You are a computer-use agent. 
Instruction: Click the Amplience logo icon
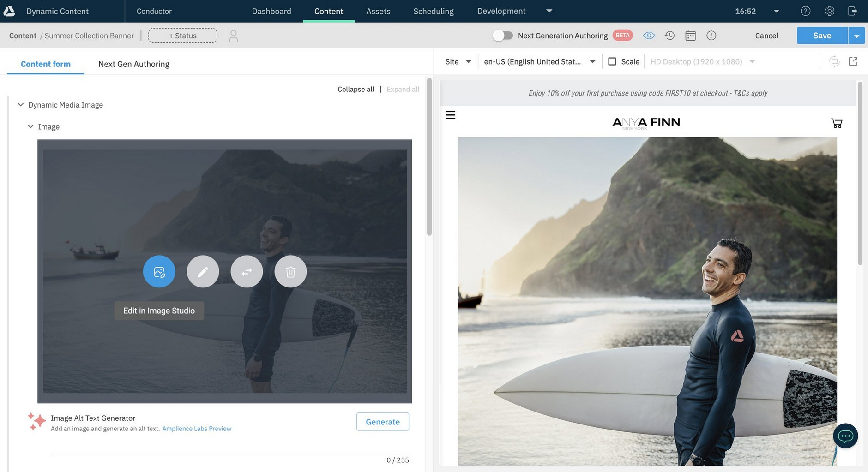9,11
